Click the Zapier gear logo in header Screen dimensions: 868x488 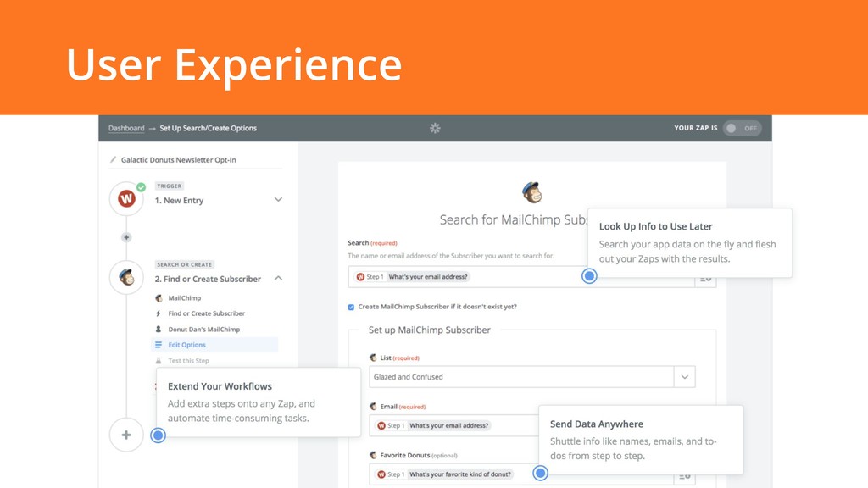(435, 128)
